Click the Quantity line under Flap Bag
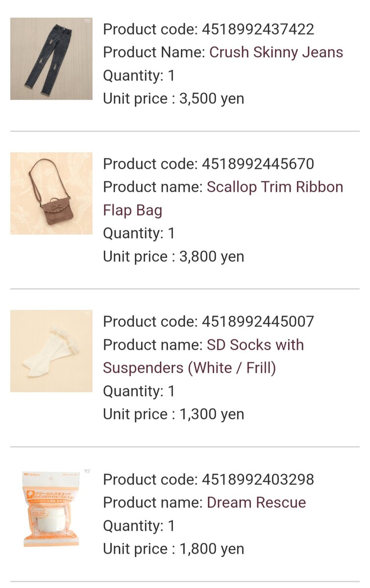Viewport: 370px width, 588px height. [139, 233]
